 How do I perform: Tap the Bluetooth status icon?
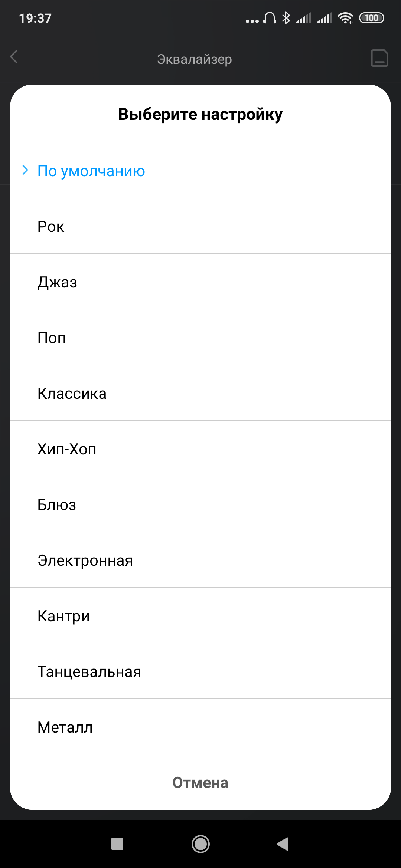pyautogui.click(x=286, y=18)
